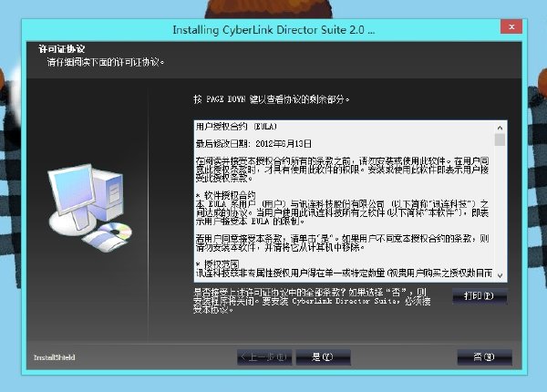Click the 请仔细阅读下面的许可证协议 subtitle
This screenshot has height=392, width=547.
pyautogui.click(x=106, y=62)
